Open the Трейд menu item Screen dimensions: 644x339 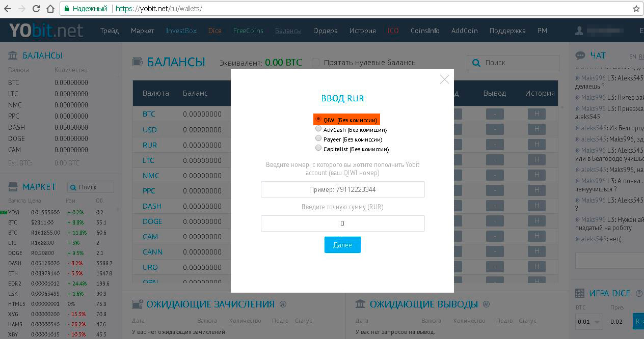(x=110, y=31)
